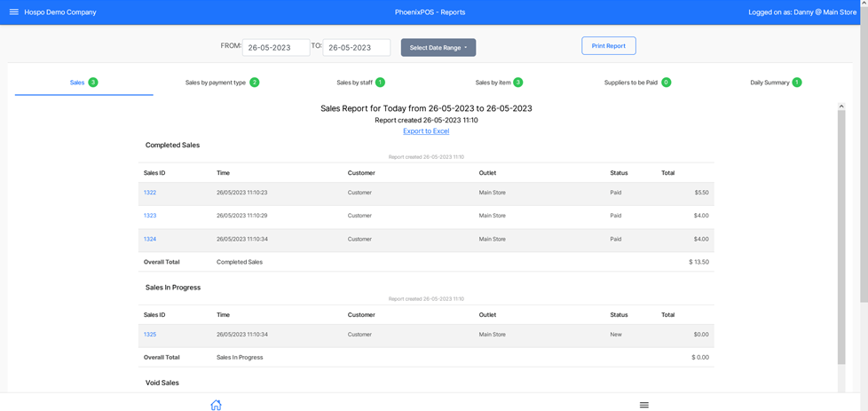Viewport: 868px width, 411px height.
Task: Click the Export to Excel link
Action: pos(426,131)
